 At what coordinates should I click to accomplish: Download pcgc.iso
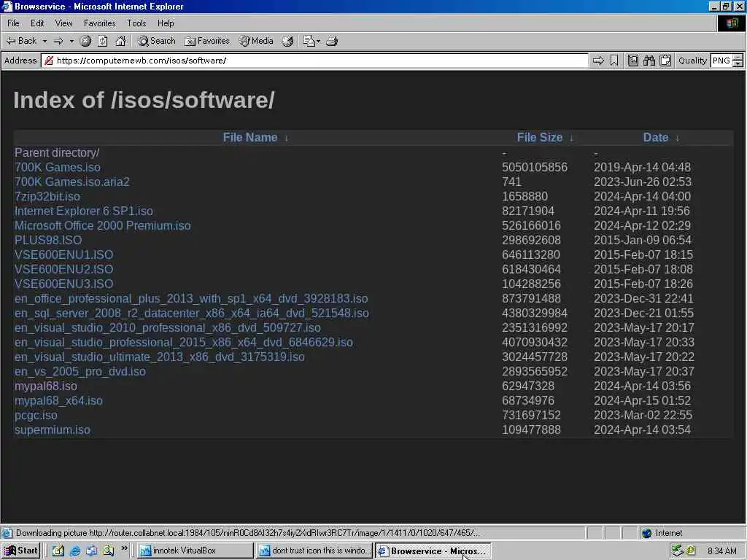click(36, 415)
